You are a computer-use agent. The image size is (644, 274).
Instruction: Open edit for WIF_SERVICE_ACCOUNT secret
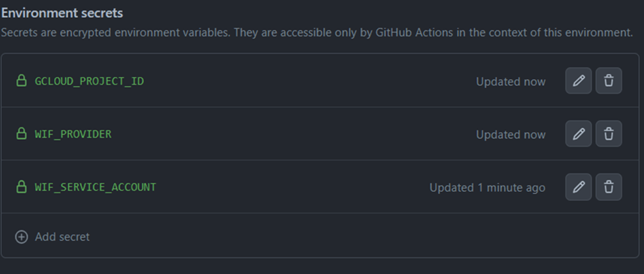(x=578, y=187)
